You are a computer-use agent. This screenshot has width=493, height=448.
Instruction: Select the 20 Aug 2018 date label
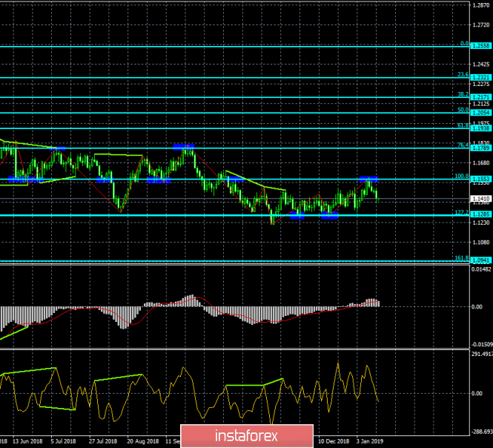[141, 440]
